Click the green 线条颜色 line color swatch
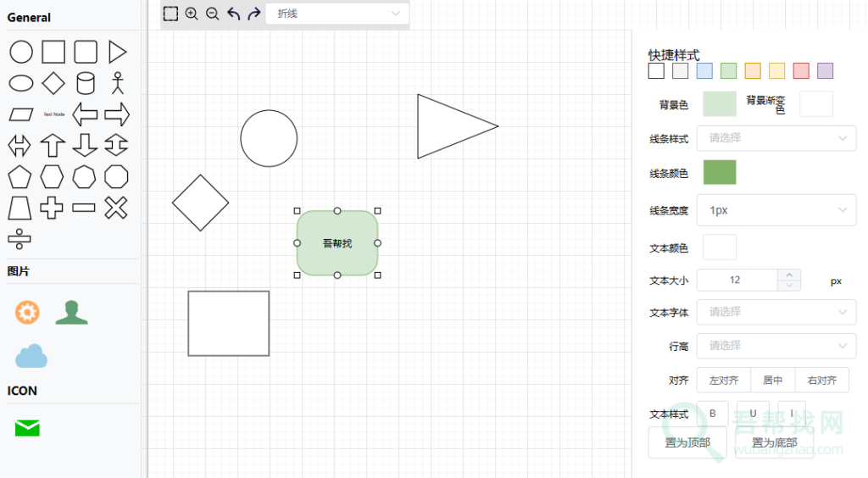This screenshot has height=478, width=868. pyautogui.click(x=720, y=172)
